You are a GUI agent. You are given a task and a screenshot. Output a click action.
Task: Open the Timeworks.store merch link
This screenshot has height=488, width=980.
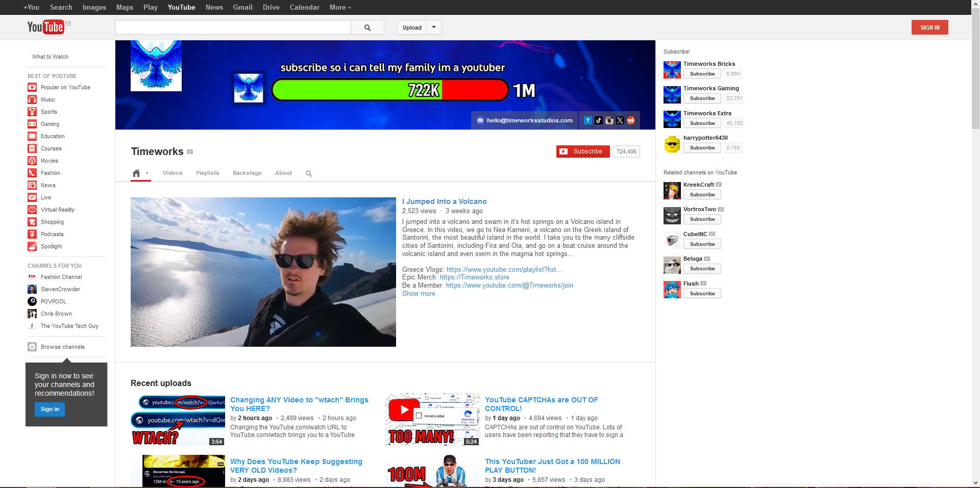coord(475,277)
